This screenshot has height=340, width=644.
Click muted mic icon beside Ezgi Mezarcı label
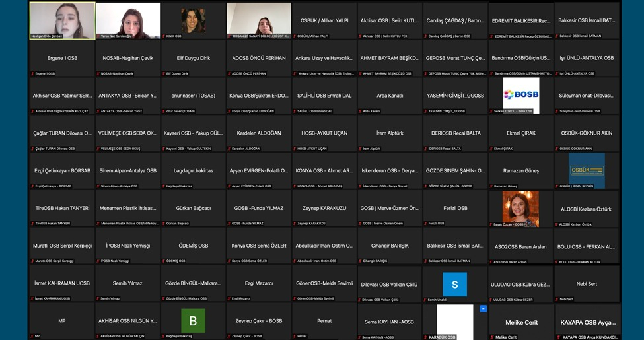tap(229, 298)
